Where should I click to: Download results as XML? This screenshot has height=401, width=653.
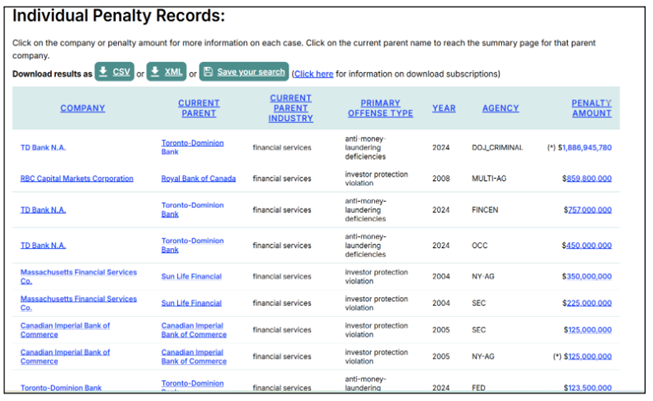166,72
